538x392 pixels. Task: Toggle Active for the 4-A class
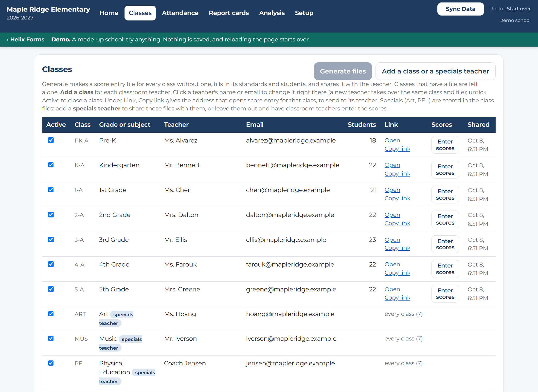pyautogui.click(x=51, y=264)
